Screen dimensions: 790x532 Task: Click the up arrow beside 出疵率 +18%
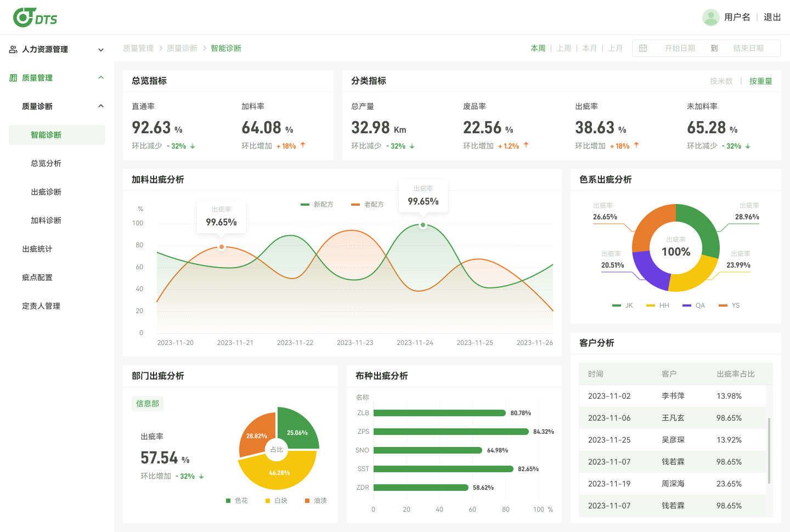[x=636, y=145]
